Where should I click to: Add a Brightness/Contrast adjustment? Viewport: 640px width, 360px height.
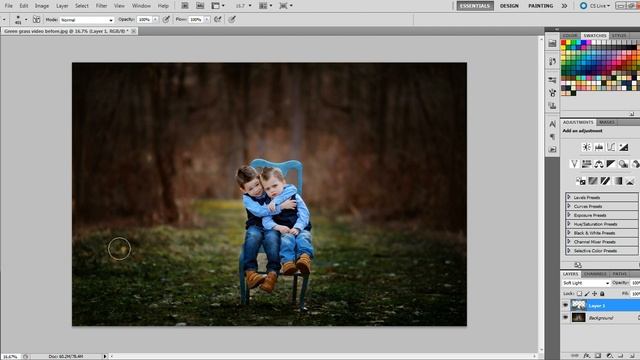(587, 147)
